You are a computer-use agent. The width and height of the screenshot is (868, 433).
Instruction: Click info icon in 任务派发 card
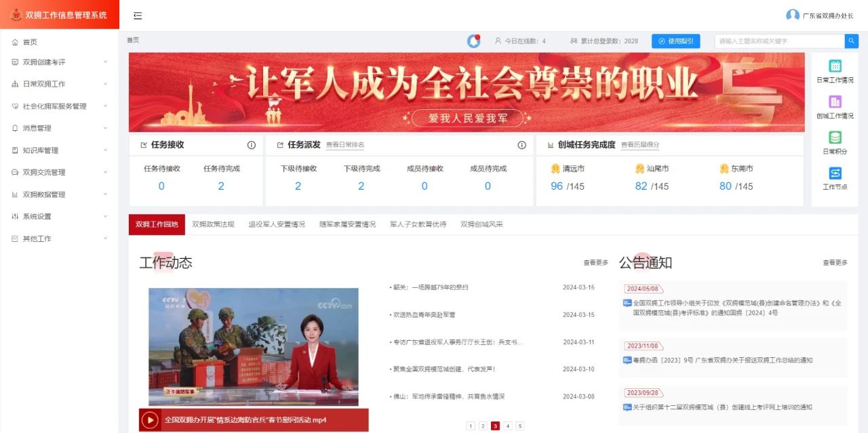(521, 145)
